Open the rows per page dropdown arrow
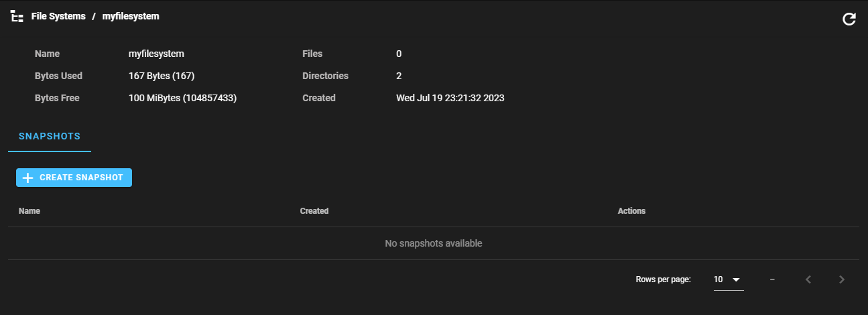Viewport: 868px width, 315px height. 736,279
